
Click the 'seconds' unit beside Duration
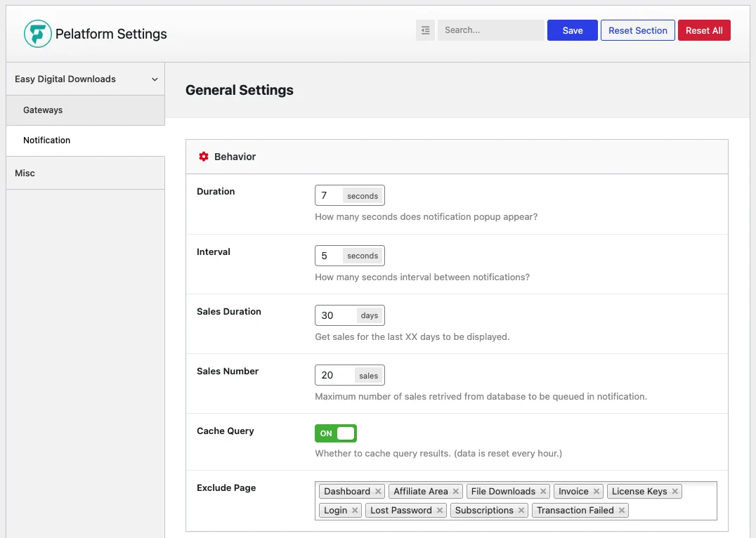(x=363, y=196)
